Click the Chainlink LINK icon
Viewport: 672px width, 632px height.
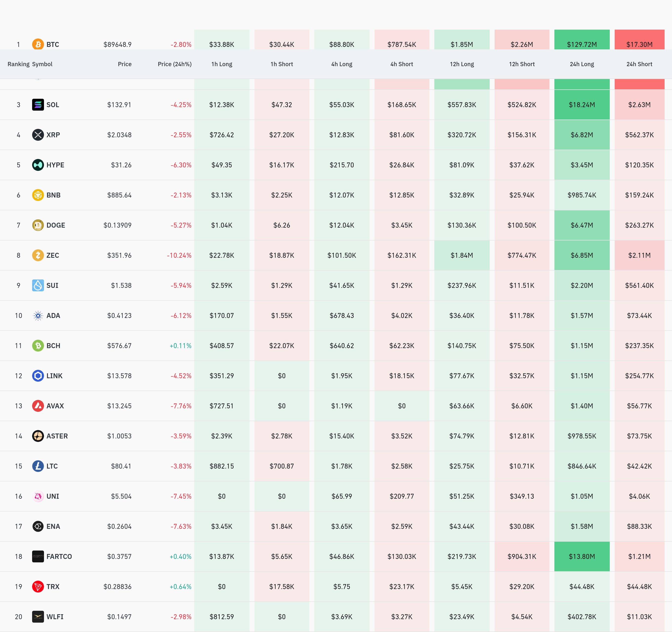[38, 375]
